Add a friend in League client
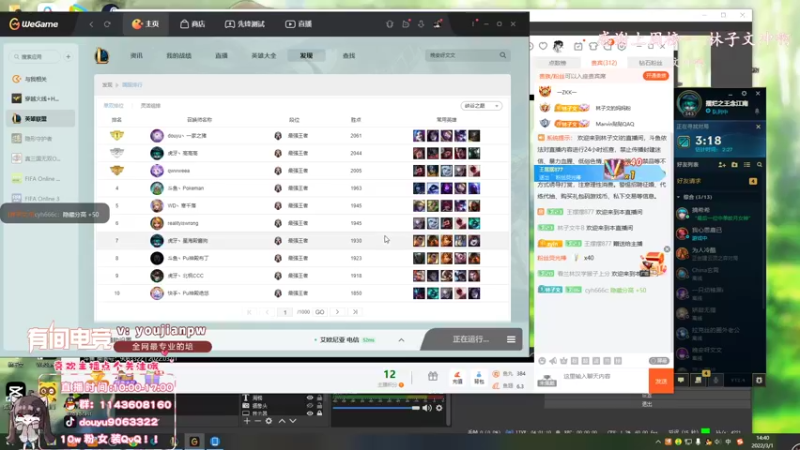800x450 pixels. [722, 165]
